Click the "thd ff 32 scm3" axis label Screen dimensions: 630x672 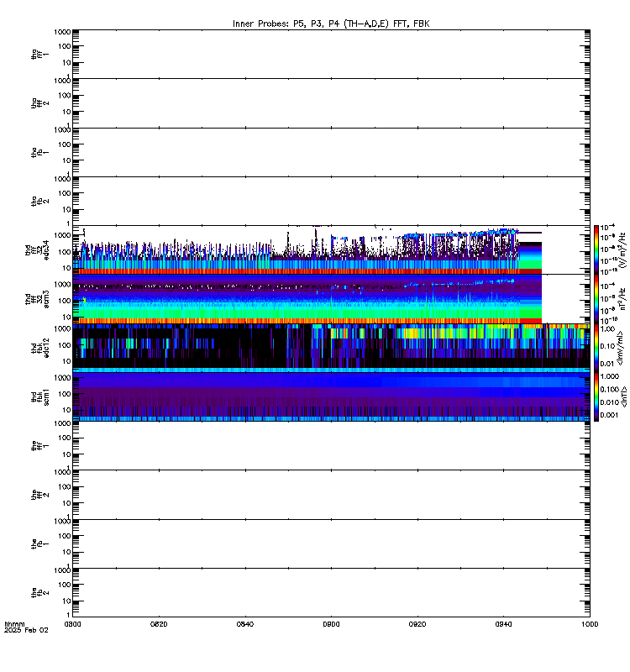tap(37, 299)
